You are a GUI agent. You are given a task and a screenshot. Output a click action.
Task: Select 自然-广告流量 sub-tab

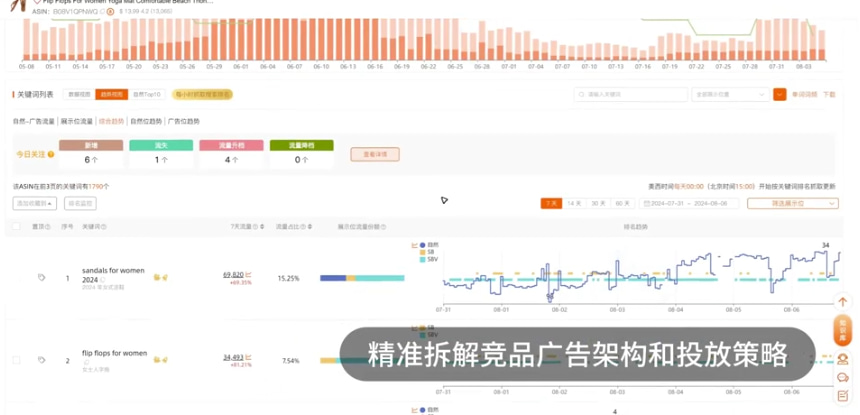[34, 121]
